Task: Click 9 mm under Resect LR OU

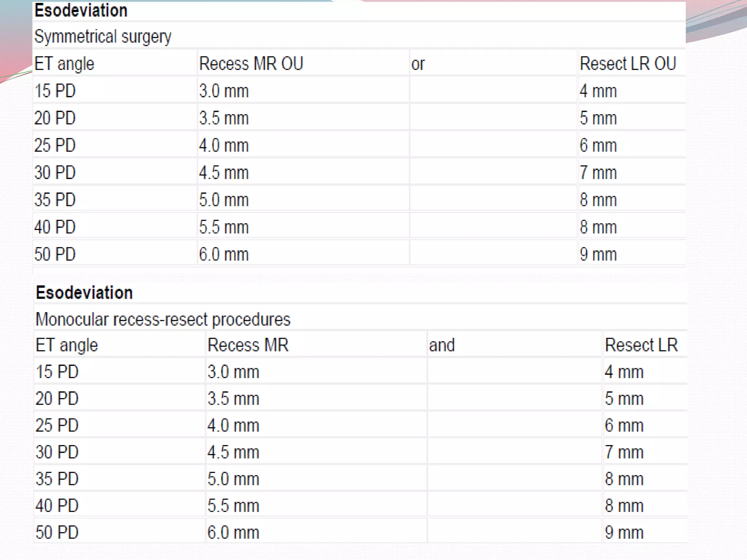Action: [x=598, y=254]
